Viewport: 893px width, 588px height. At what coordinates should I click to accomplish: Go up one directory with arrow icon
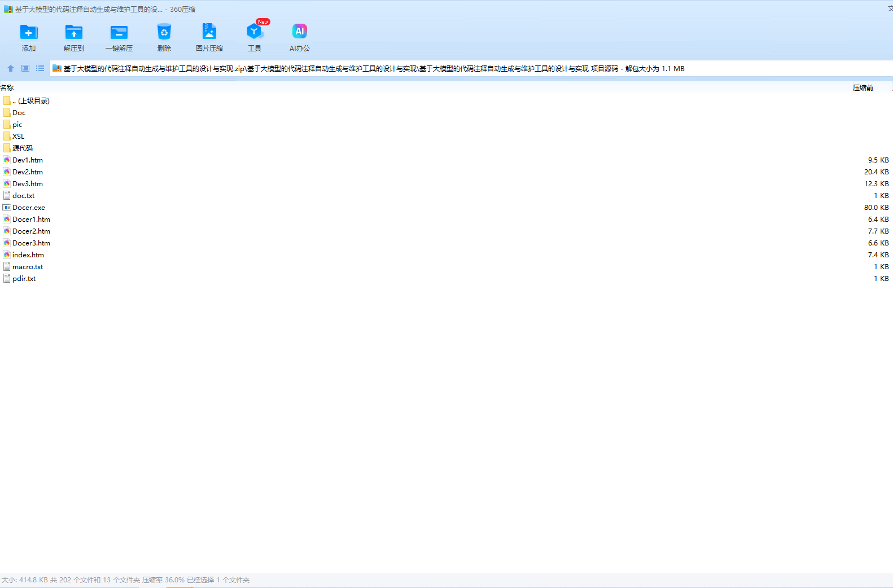click(x=11, y=68)
